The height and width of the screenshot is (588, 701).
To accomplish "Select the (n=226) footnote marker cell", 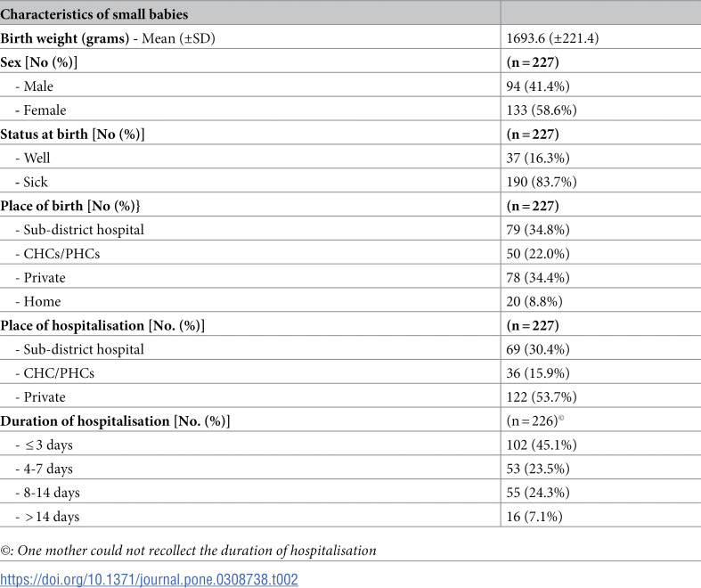I will [x=535, y=421].
